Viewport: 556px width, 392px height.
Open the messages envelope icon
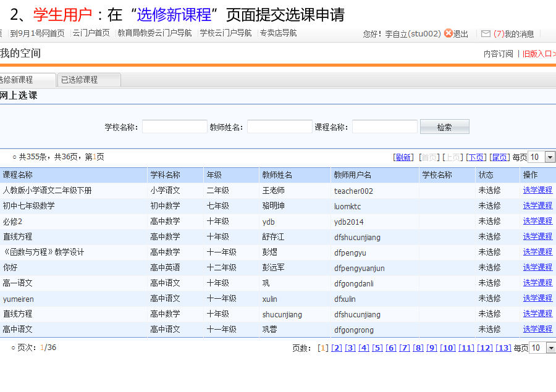click(486, 33)
